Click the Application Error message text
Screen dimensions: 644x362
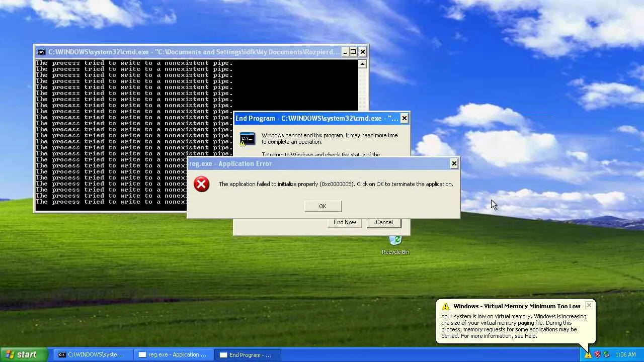point(336,184)
